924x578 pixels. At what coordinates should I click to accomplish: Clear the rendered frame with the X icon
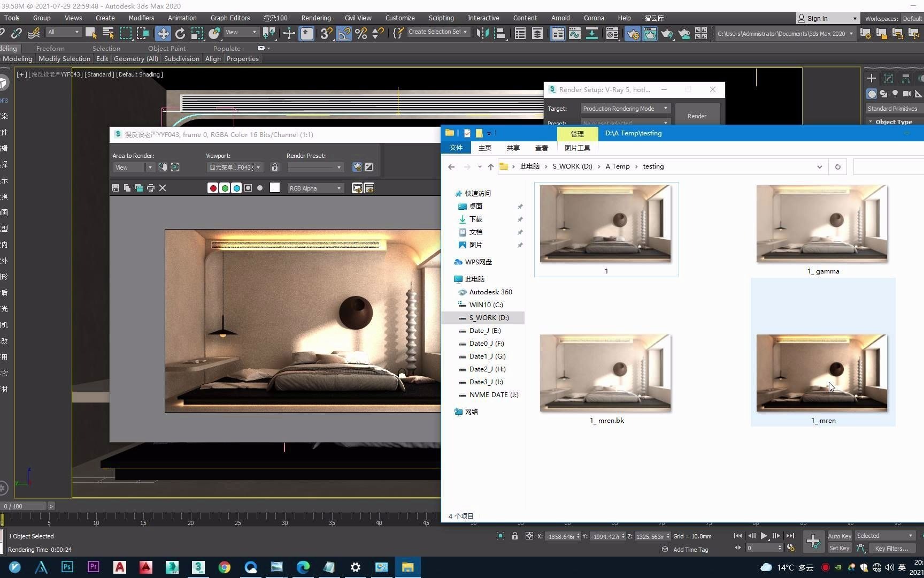pos(163,188)
